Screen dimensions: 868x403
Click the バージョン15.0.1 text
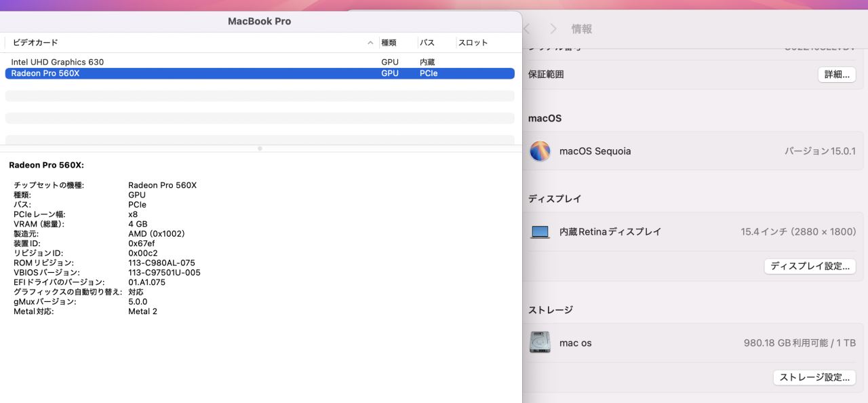[x=820, y=151]
